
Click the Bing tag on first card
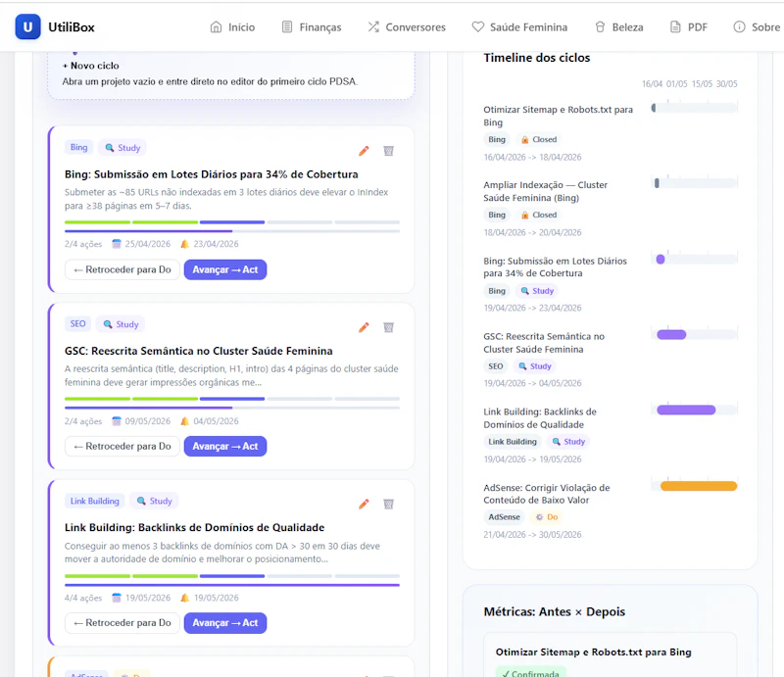coord(78,148)
